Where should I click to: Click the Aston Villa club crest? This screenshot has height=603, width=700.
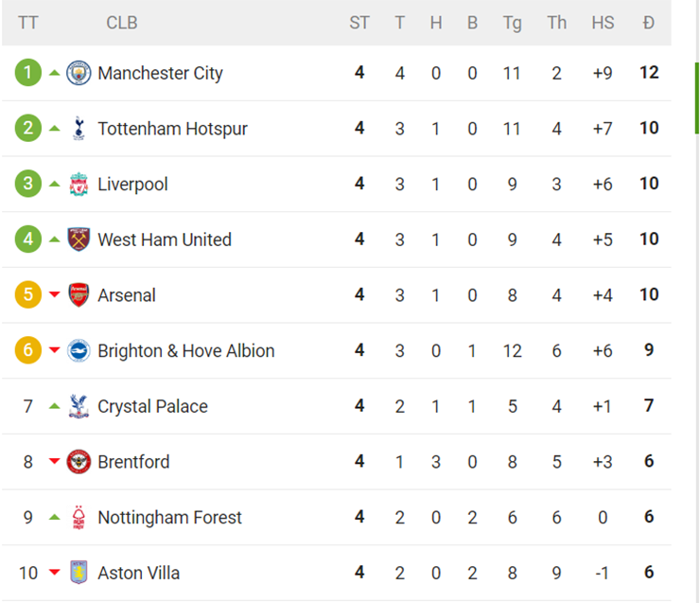click(79, 573)
